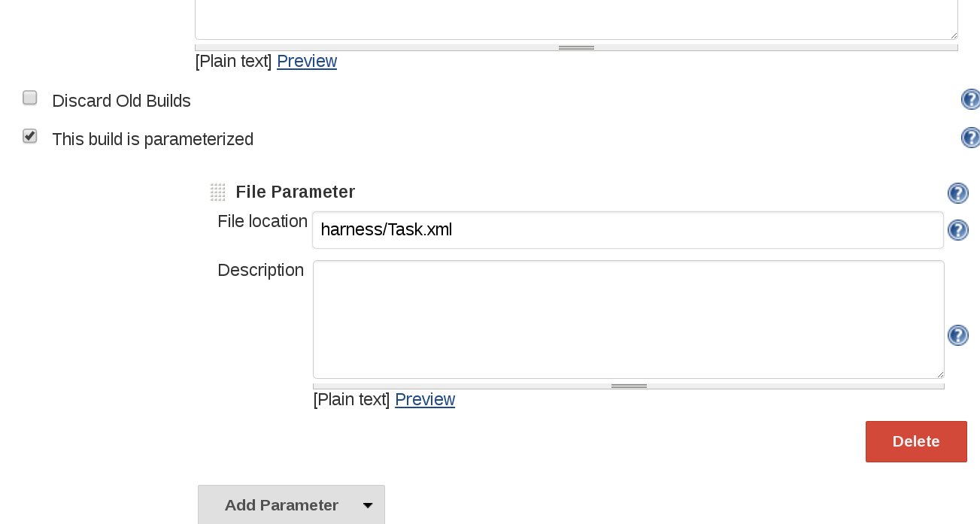
Task: Enable the Discard Old Builds checkbox
Action: click(30, 98)
